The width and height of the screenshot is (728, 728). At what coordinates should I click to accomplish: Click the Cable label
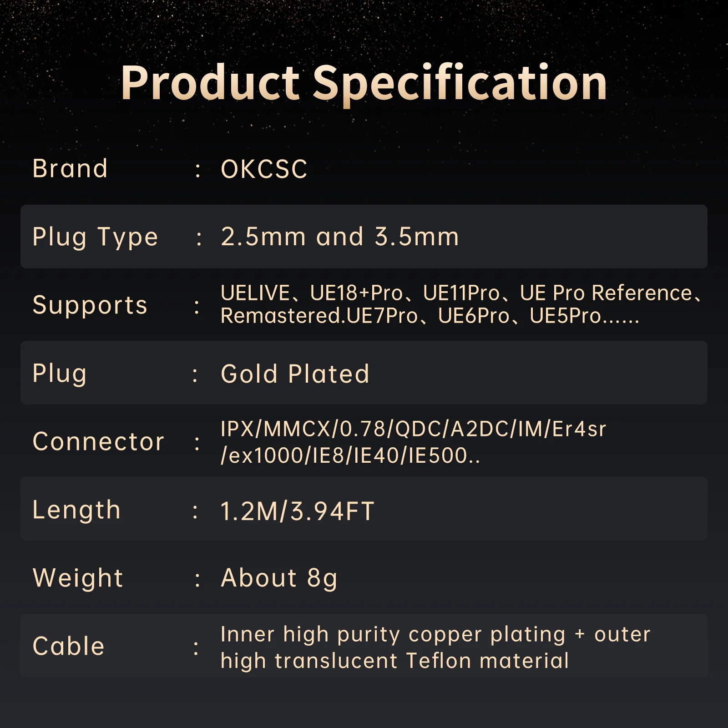69,646
